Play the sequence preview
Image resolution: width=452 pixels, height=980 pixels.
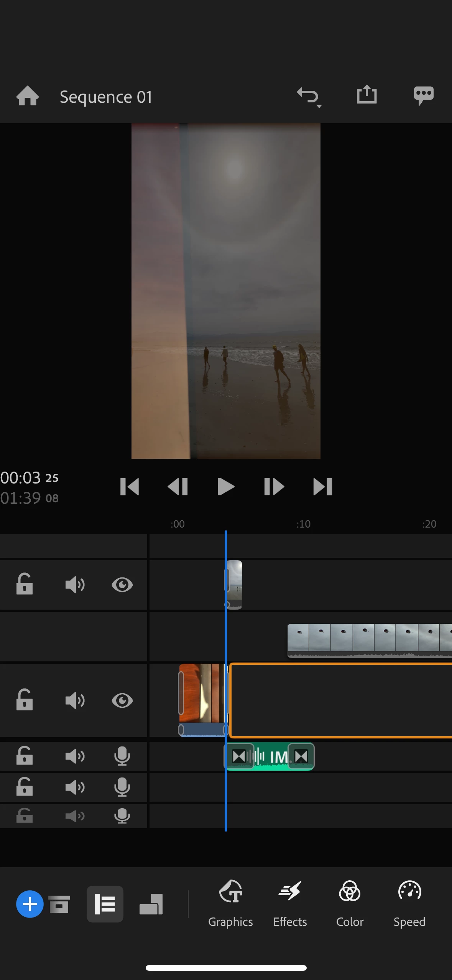(x=226, y=487)
